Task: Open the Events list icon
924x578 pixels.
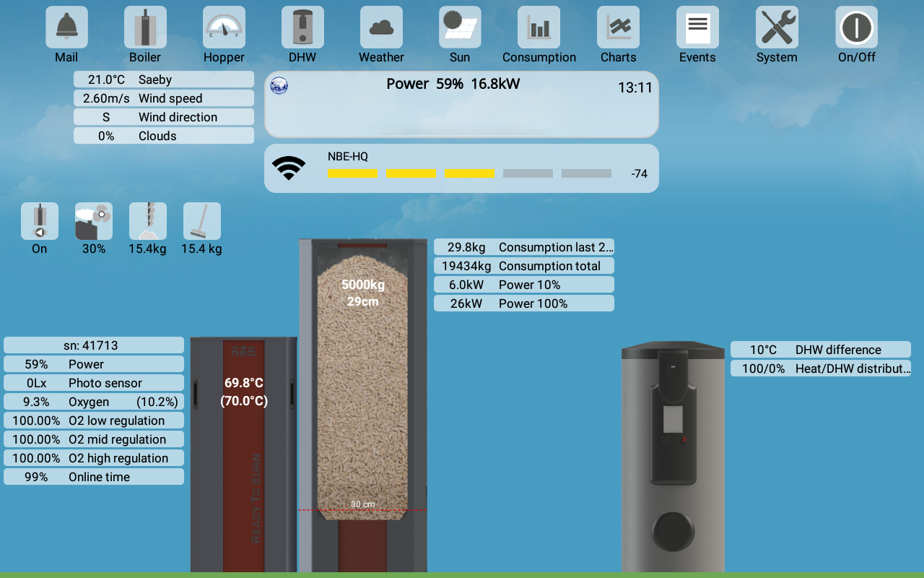Action: 697,27
